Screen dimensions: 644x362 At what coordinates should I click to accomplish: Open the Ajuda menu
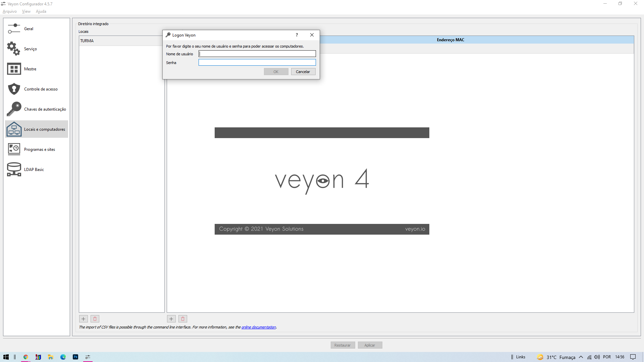(x=41, y=11)
